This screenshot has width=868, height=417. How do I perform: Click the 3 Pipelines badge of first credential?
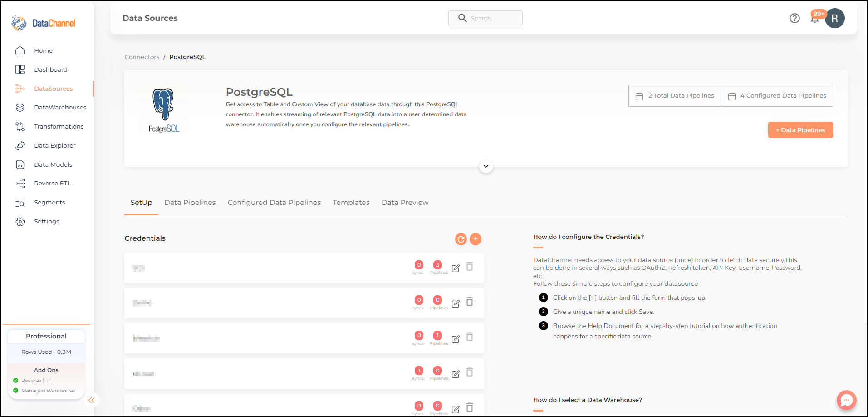click(438, 265)
